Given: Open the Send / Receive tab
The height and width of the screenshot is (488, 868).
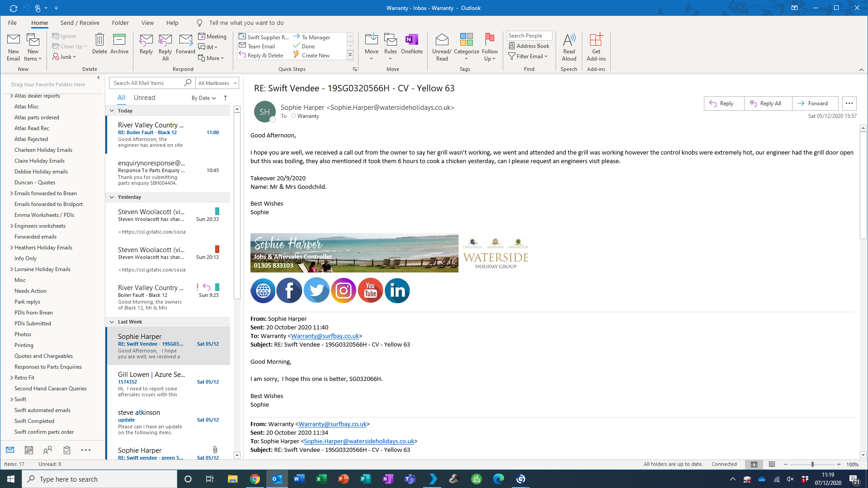Looking at the screenshot, I should pos(80,23).
